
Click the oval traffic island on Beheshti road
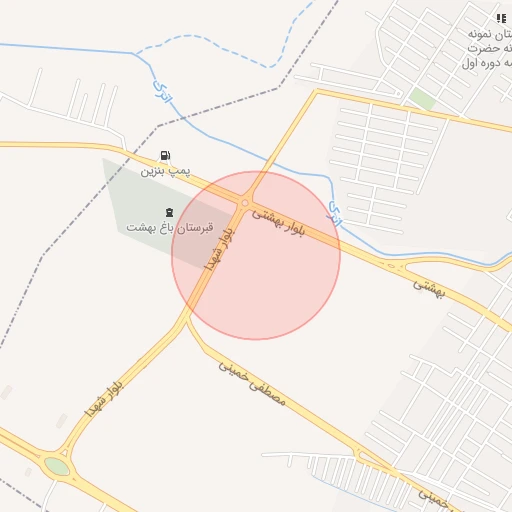(x=391, y=266)
